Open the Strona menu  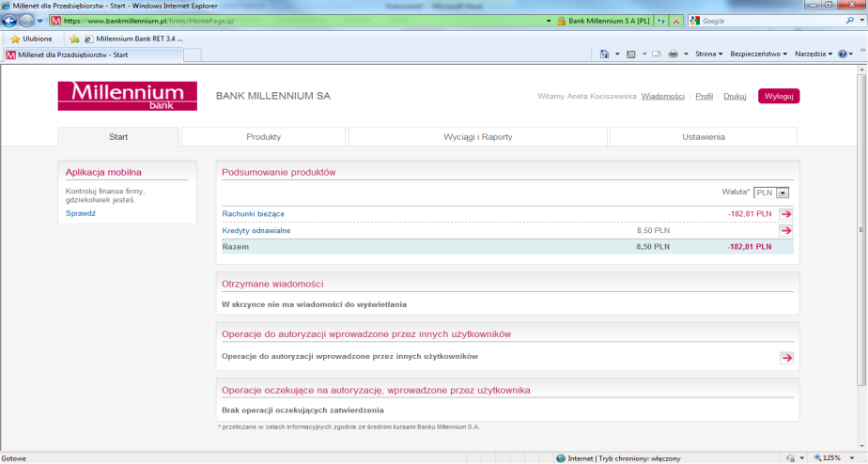click(708, 54)
